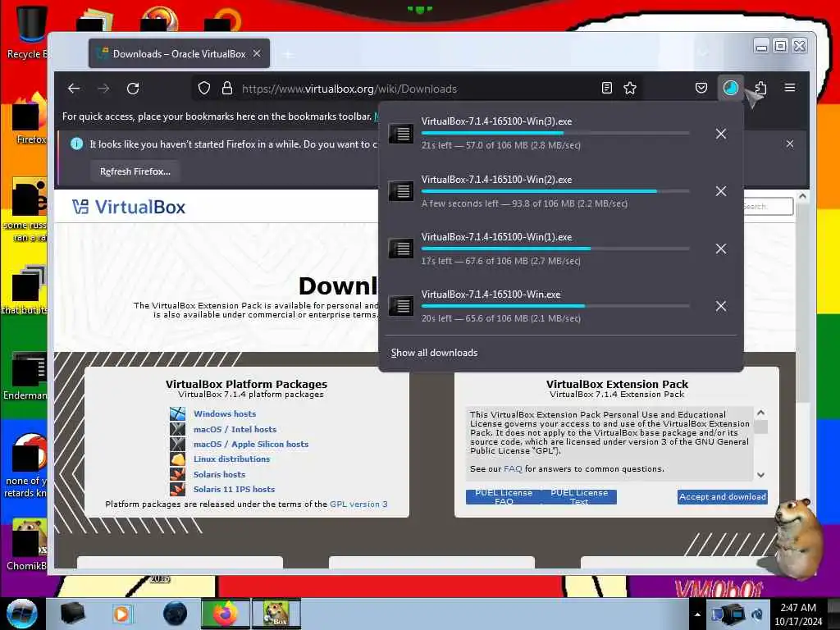Go back using the browser back arrow
840x630 pixels.
pyautogui.click(x=74, y=89)
